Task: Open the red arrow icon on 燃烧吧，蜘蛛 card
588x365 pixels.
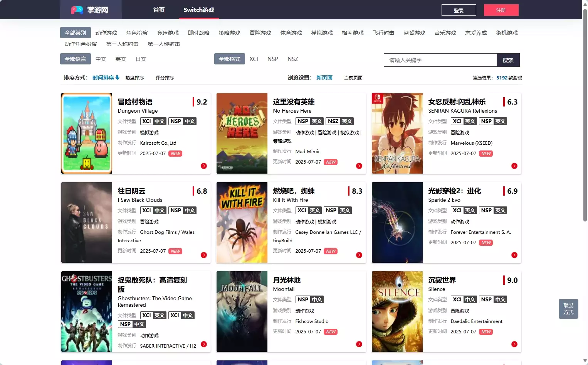Action: click(359, 255)
